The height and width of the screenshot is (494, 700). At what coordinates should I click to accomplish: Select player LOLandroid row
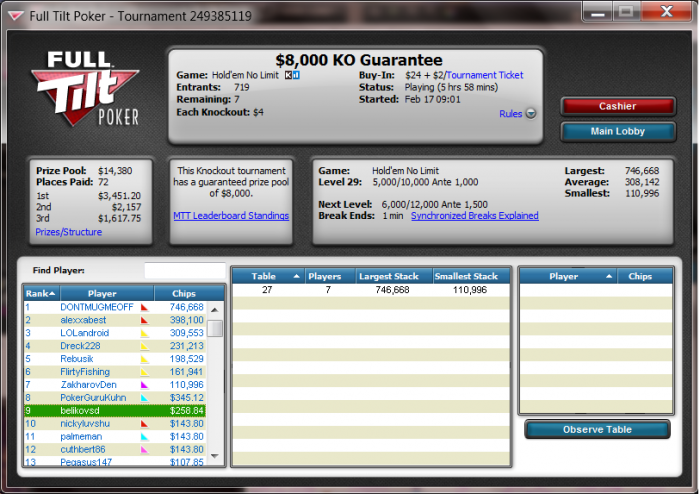coord(115,333)
